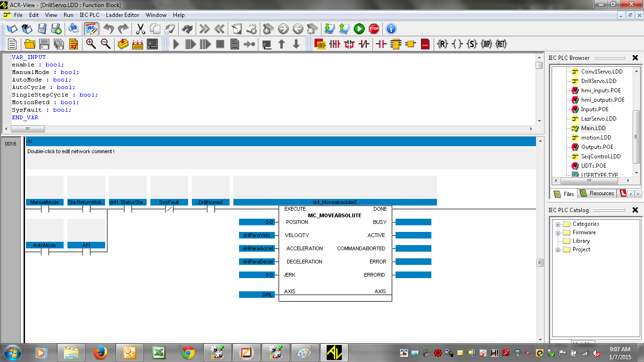Open Google Chrome from the taskbar
The height and width of the screenshot is (362, 644).
188,352
